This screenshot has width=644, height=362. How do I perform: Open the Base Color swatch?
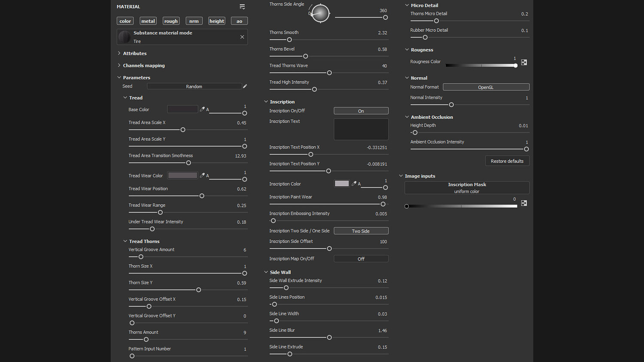(182, 109)
